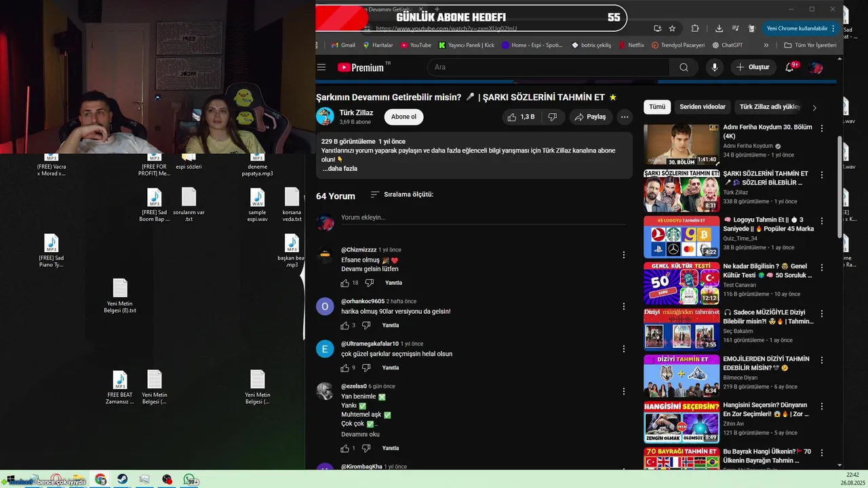Open more actions three-dot menu under video
The image size is (868, 488).
click(x=625, y=117)
